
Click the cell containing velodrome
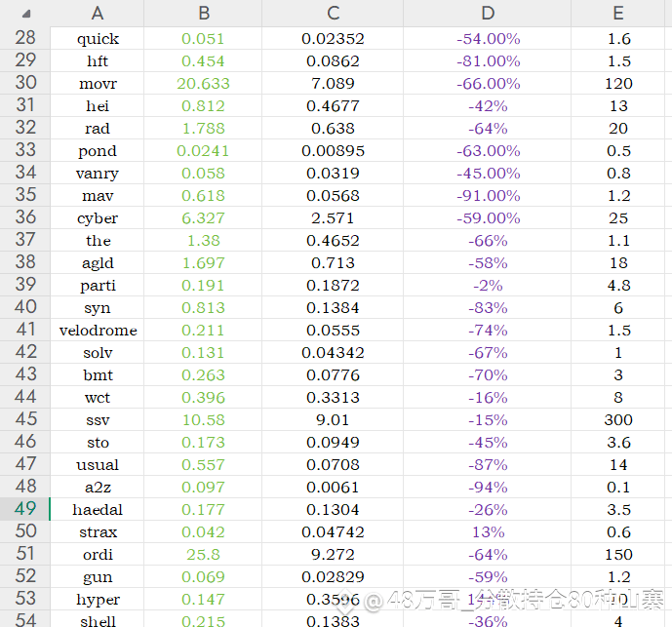98,330
